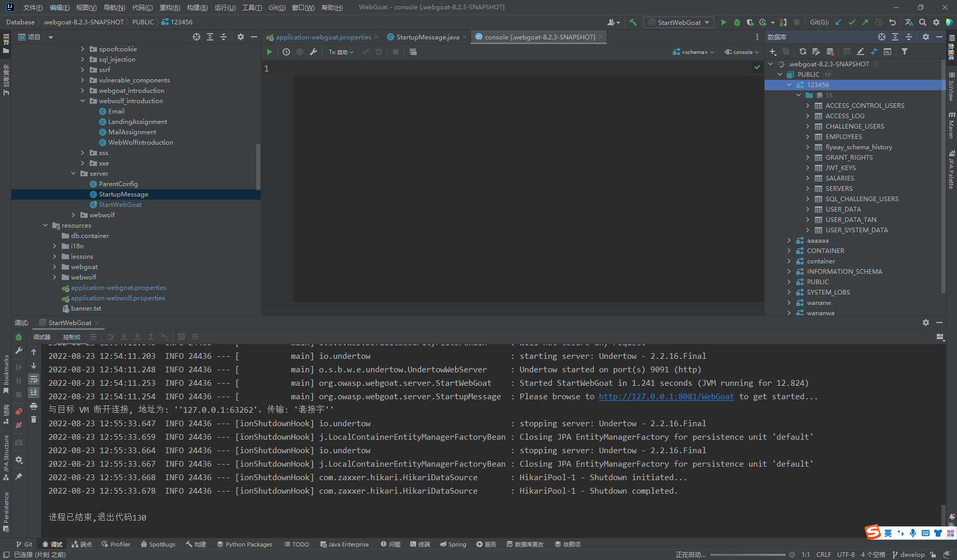Toggle Bookmarks side panel
957x560 pixels.
tap(6, 374)
